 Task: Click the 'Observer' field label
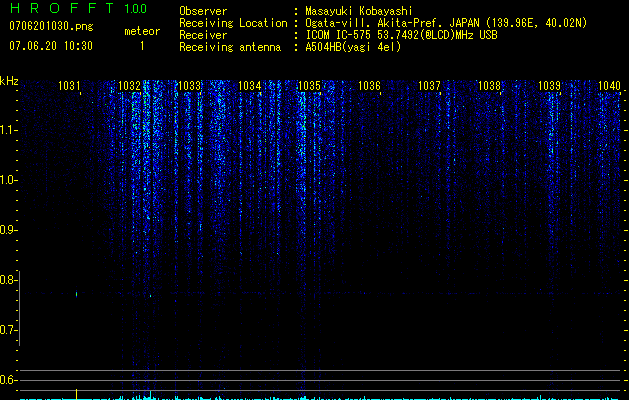pyautogui.click(x=203, y=11)
